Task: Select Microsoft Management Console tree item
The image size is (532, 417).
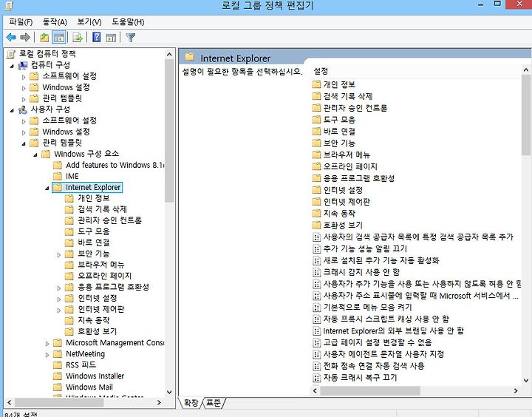Action: (115, 342)
